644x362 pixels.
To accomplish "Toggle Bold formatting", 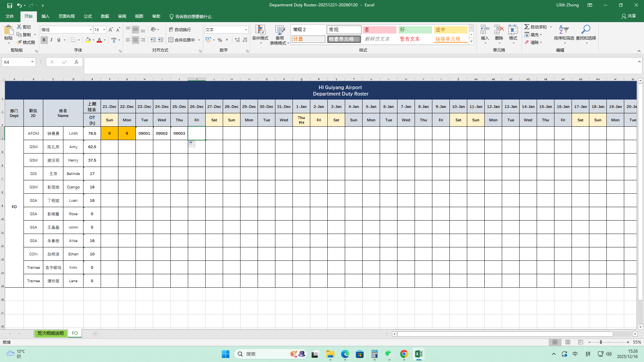I will tap(44, 40).
